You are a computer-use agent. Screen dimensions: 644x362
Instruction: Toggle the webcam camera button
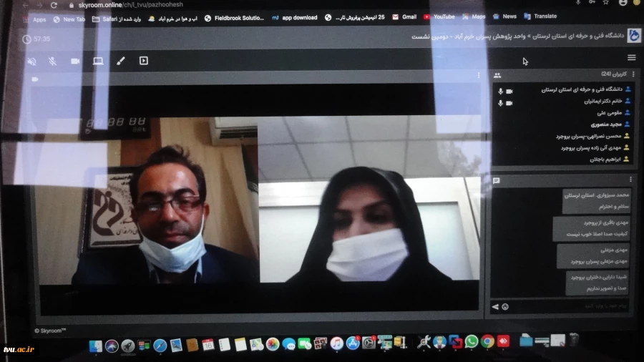click(x=75, y=61)
